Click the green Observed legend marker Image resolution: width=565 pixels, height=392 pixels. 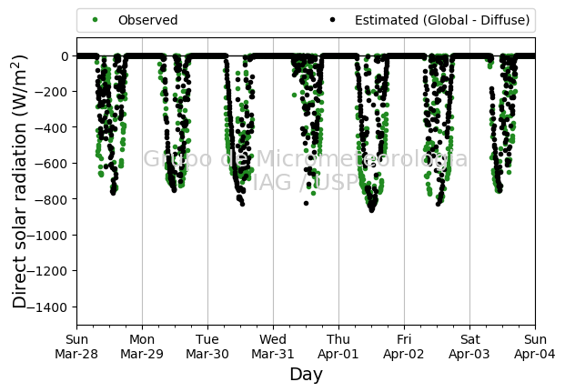coord(96,20)
